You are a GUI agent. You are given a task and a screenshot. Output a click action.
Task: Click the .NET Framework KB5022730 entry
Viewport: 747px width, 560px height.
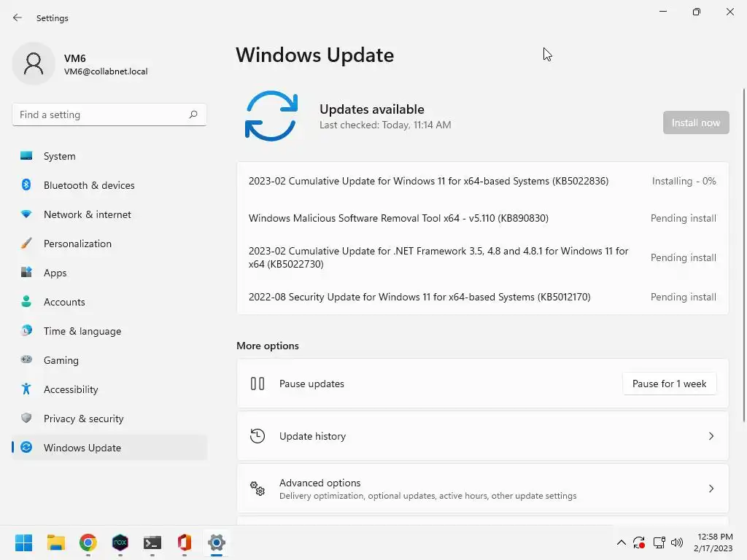(x=438, y=257)
